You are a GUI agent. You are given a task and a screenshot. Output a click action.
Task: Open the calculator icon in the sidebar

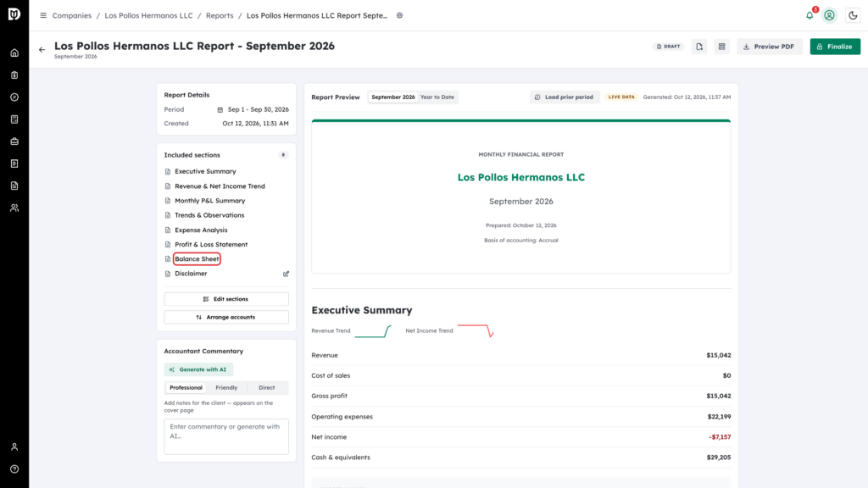pos(14,119)
